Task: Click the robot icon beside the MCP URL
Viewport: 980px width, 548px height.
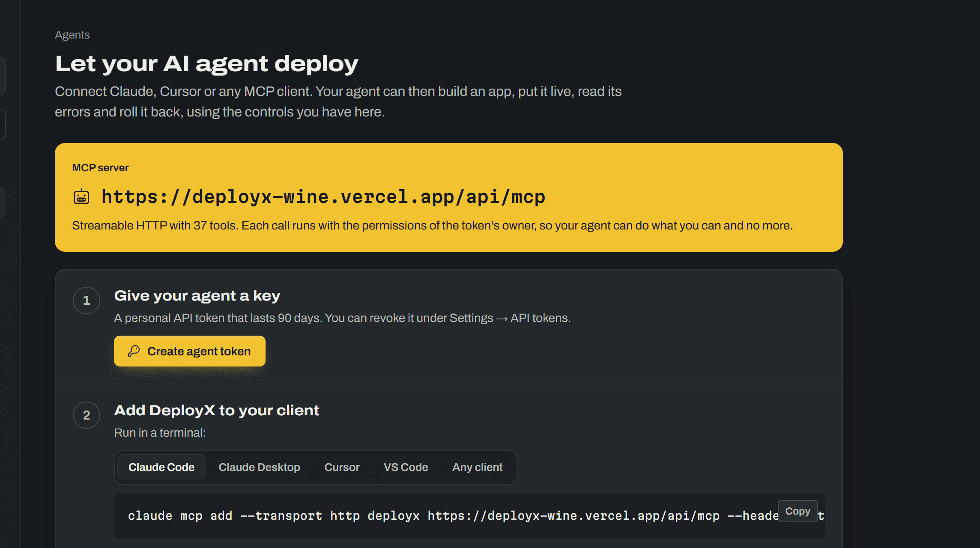Action: 81,197
